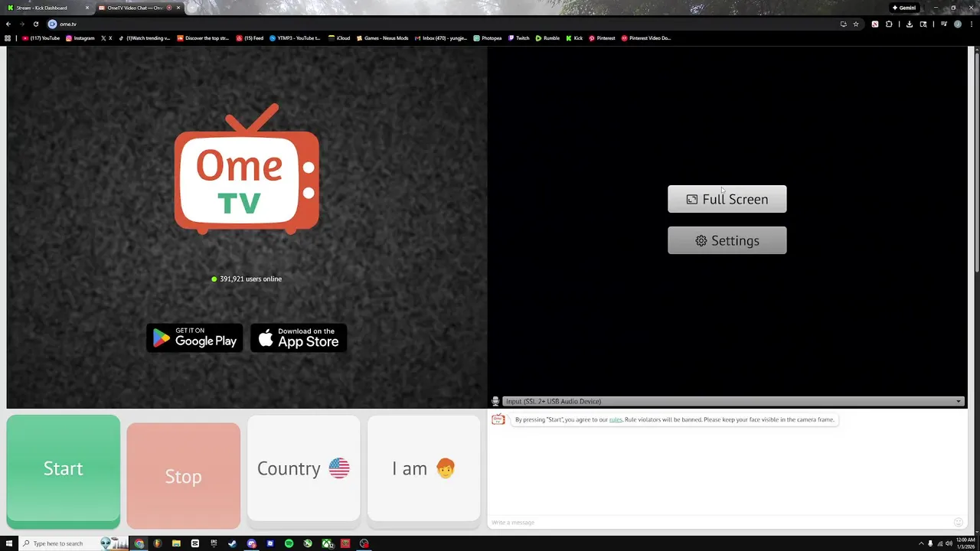This screenshot has width=980, height=551.
Task: Open the Download on the App Store badge
Action: click(299, 337)
